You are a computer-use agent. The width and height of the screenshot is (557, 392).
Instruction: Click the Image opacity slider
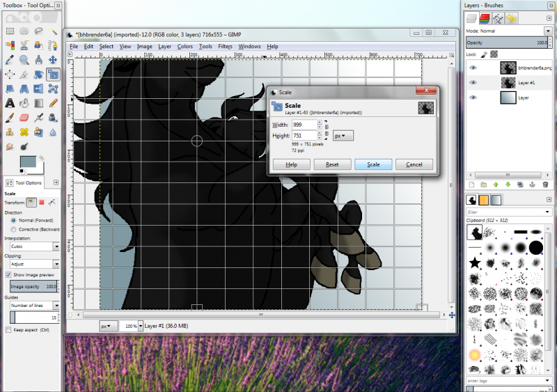(33, 286)
